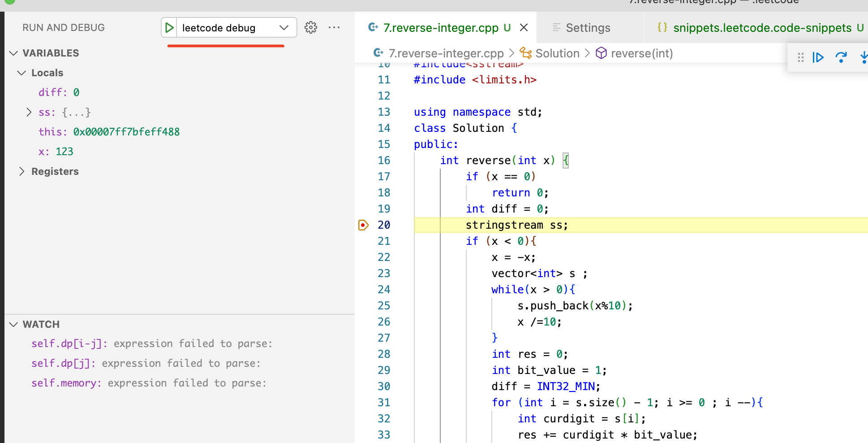Expand the Registers scope
The width and height of the screenshot is (868, 443).
21,171
